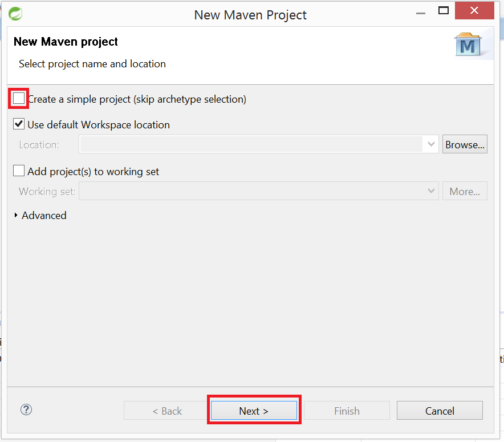Image resolution: width=504 pixels, height=442 pixels.
Task: Click the Browse... button for location
Action: point(465,145)
